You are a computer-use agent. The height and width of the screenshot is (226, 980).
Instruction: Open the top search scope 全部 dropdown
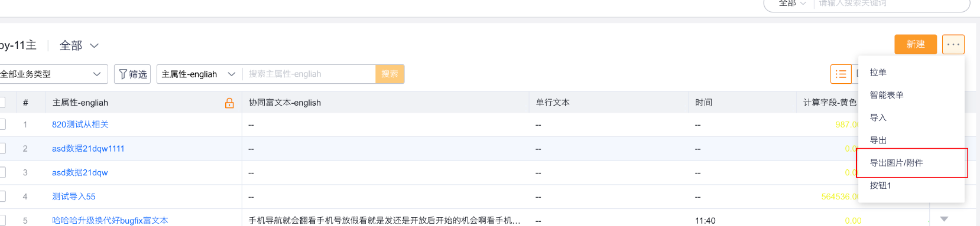tap(792, 4)
